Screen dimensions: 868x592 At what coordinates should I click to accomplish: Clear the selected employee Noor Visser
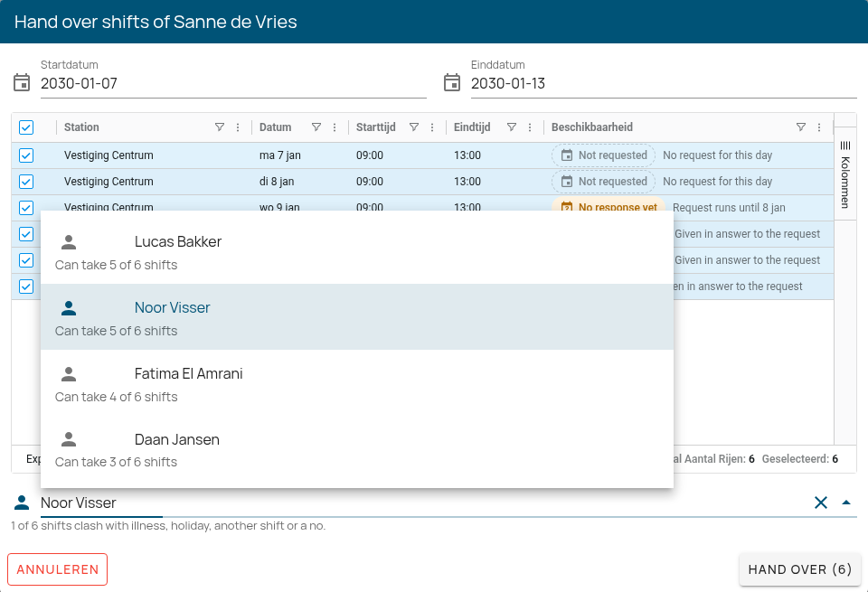pos(821,503)
